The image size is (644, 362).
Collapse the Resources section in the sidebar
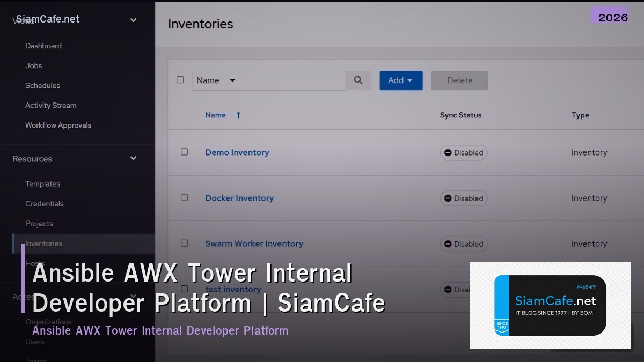[x=133, y=158]
